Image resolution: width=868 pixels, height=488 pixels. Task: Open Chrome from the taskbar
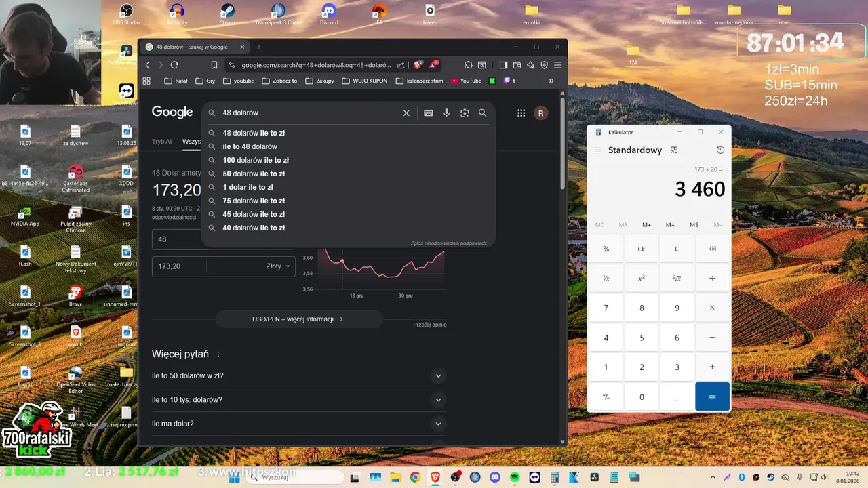[415, 477]
